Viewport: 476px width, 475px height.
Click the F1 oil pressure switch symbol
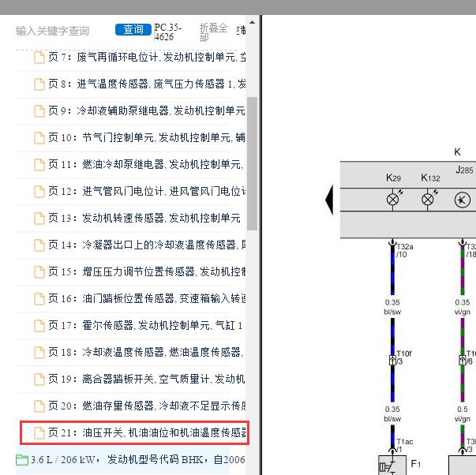tap(392, 466)
